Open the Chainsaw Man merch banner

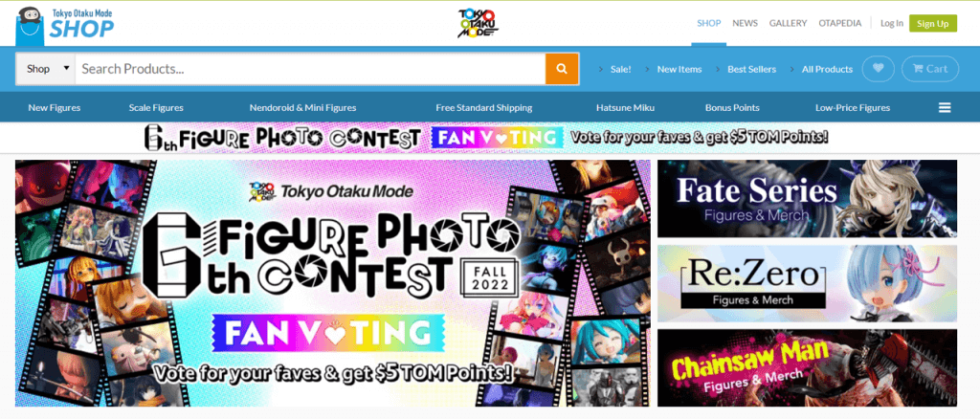coord(807,367)
